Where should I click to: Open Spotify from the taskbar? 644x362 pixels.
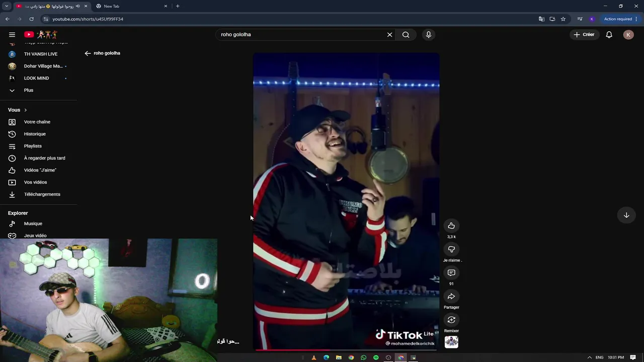[x=376, y=357]
